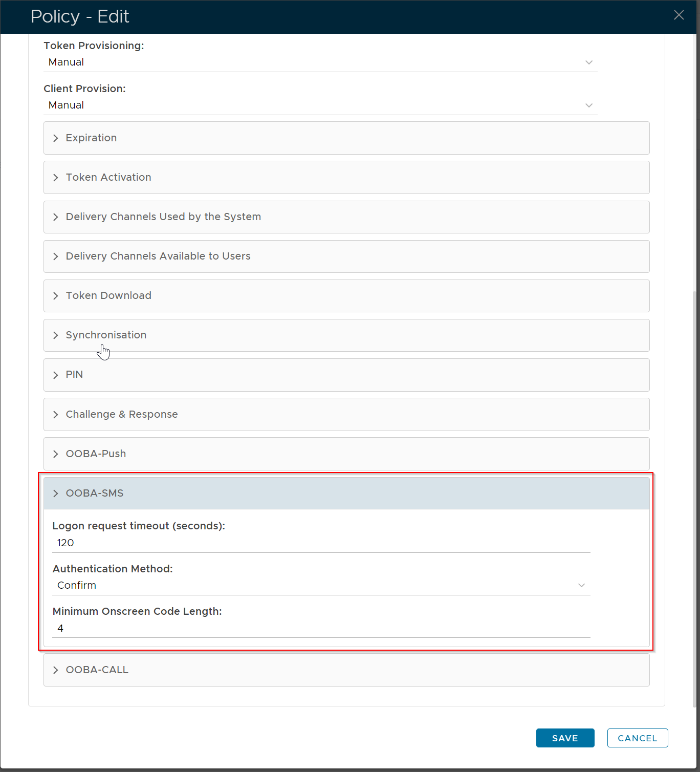Image resolution: width=700 pixels, height=772 pixels.
Task: Click the Token Download chevron icon
Action: pos(56,296)
